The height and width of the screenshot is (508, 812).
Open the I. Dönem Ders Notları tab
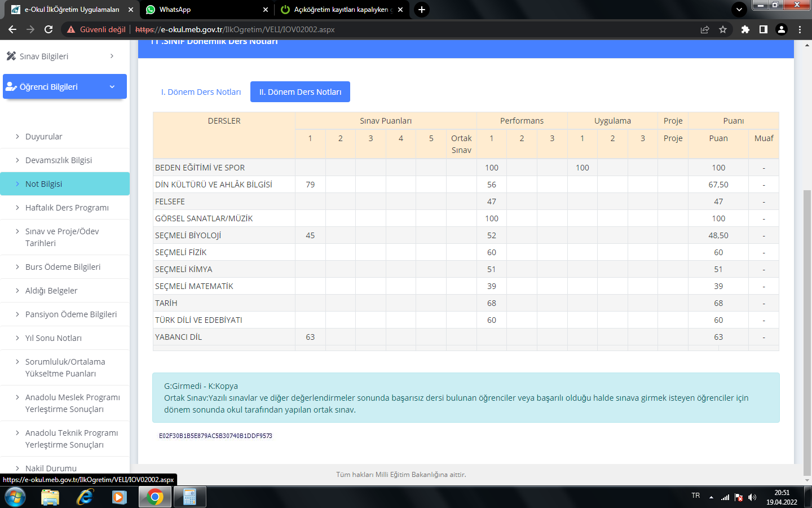pyautogui.click(x=201, y=92)
